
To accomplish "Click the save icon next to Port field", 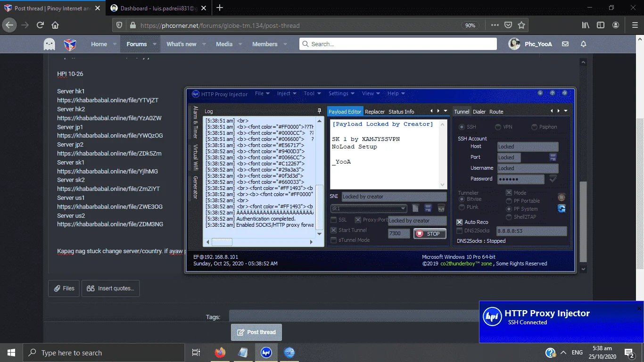I will (553, 157).
